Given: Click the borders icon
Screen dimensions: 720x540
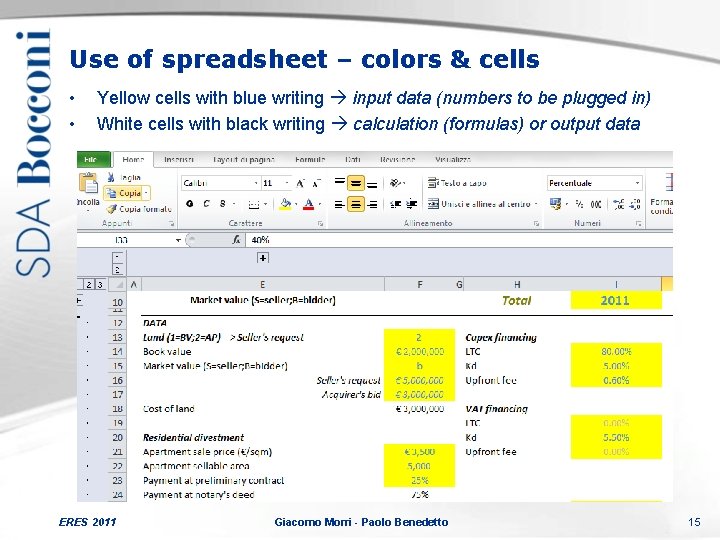Looking at the screenshot, I should point(253,204).
